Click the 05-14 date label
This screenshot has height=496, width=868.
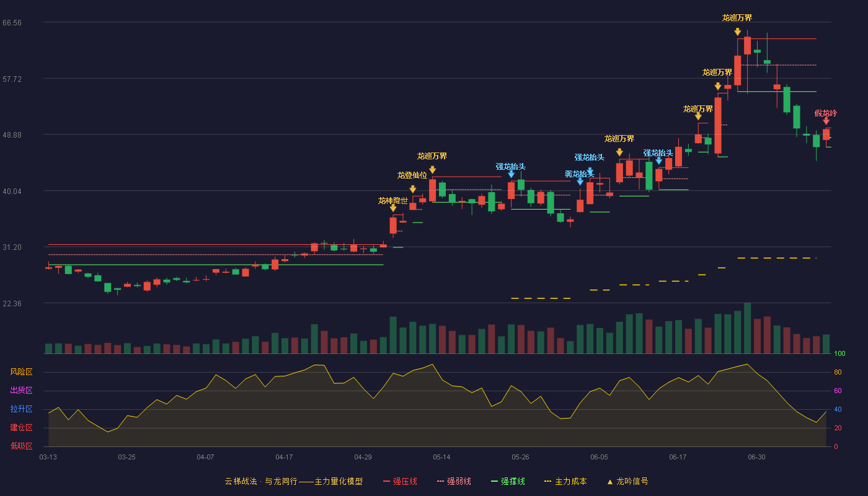point(442,457)
